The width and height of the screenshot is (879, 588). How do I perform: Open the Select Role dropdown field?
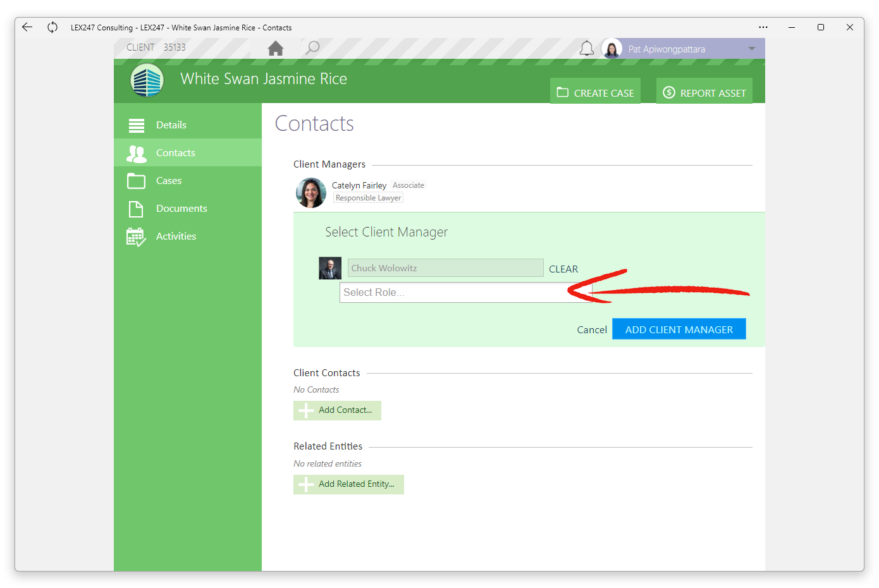pos(465,292)
